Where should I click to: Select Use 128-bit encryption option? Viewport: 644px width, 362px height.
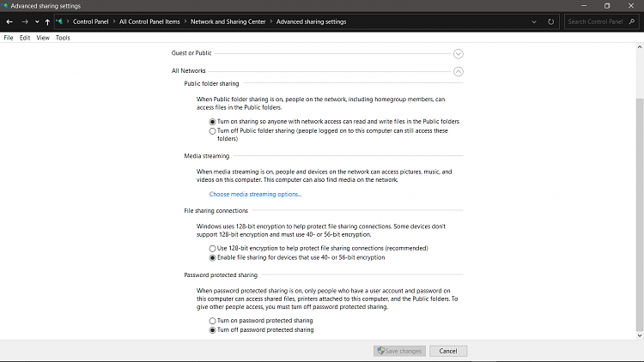pos(212,248)
